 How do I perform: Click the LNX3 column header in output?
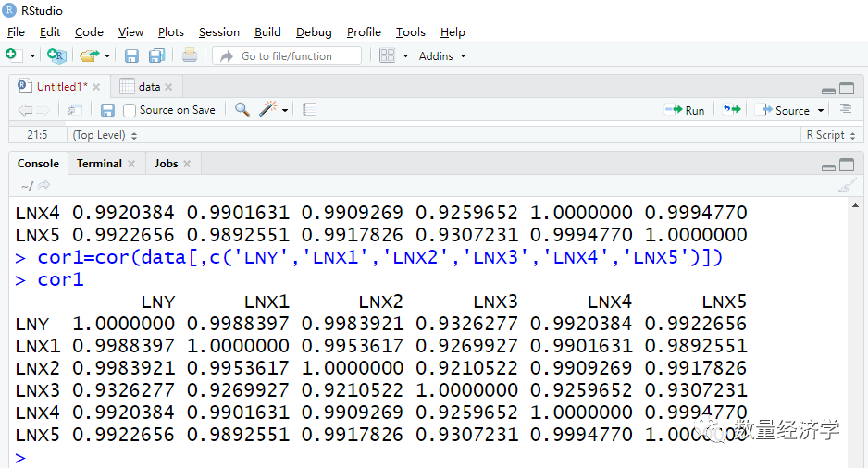pos(495,302)
